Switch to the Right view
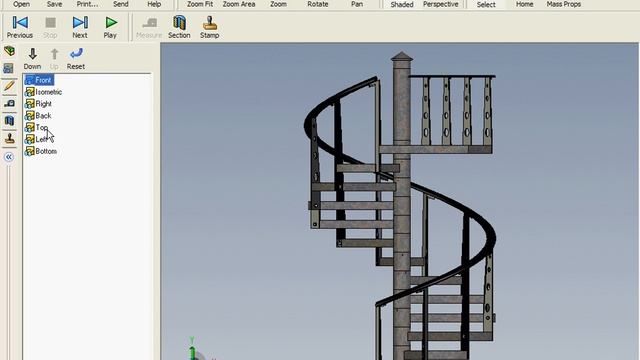 tap(38, 104)
